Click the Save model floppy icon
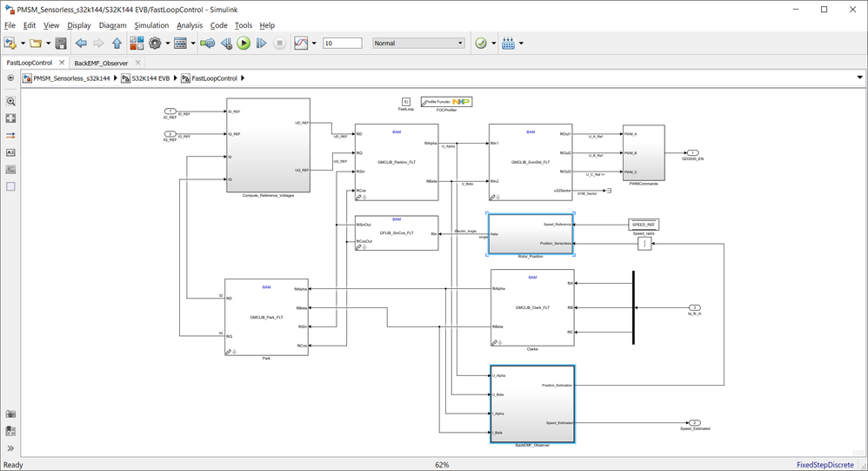868x471 pixels. click(61, 44)
